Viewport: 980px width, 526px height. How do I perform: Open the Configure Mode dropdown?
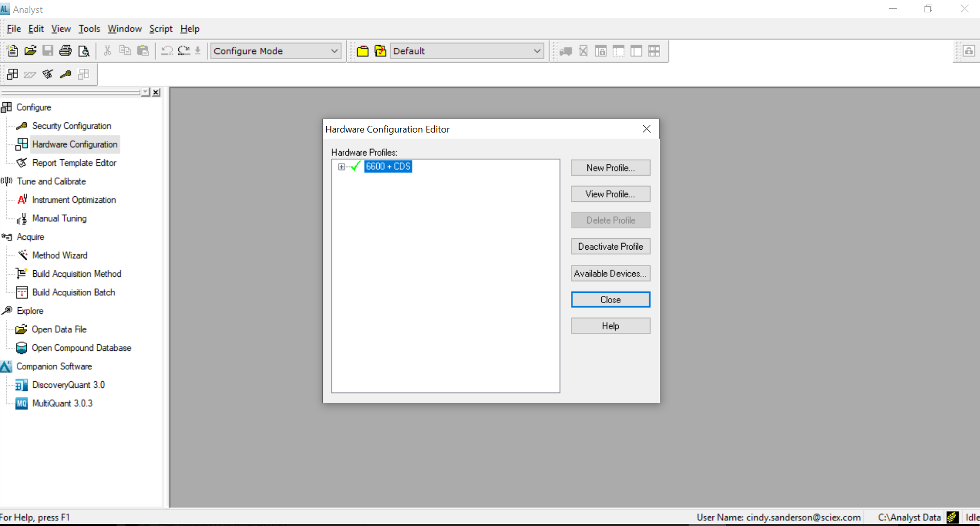point(334,51)
